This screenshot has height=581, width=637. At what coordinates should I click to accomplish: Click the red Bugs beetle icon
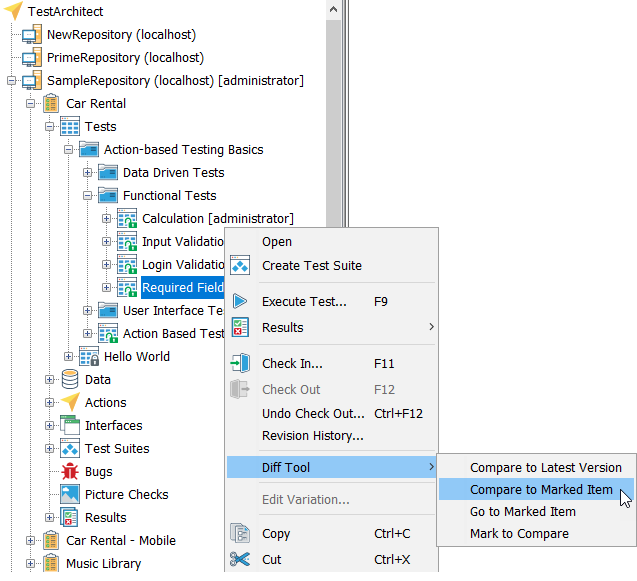pos(70,471)
